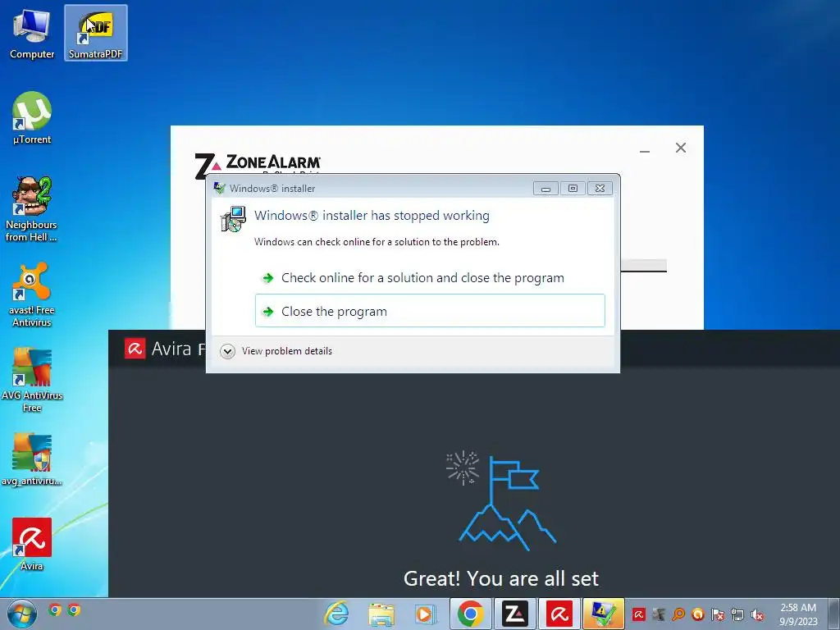Choose Close the program
Screen dimensions: 840x630
tap(430, 311)
